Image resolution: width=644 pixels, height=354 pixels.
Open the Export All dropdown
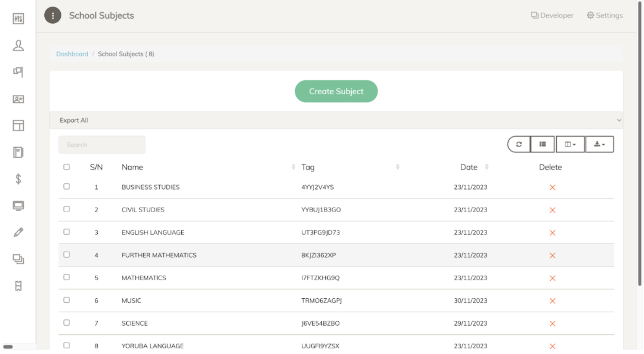[336, 120]
